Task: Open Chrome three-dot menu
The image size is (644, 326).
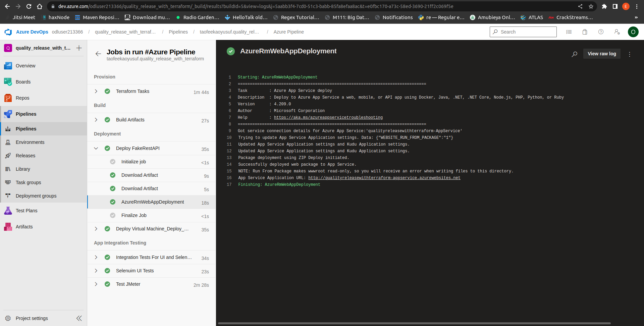Action: tap(637, 6)
